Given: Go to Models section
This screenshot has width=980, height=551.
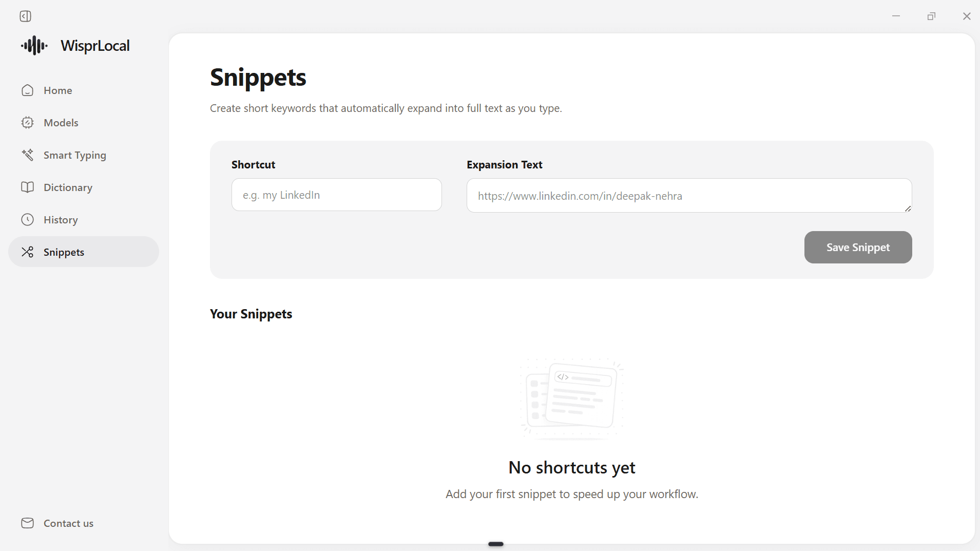Looking at the screenshot, I should [x=84, y=123].
